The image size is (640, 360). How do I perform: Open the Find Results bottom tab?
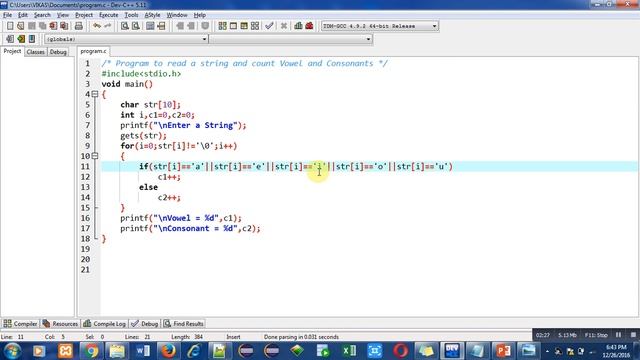pos(184,324)
